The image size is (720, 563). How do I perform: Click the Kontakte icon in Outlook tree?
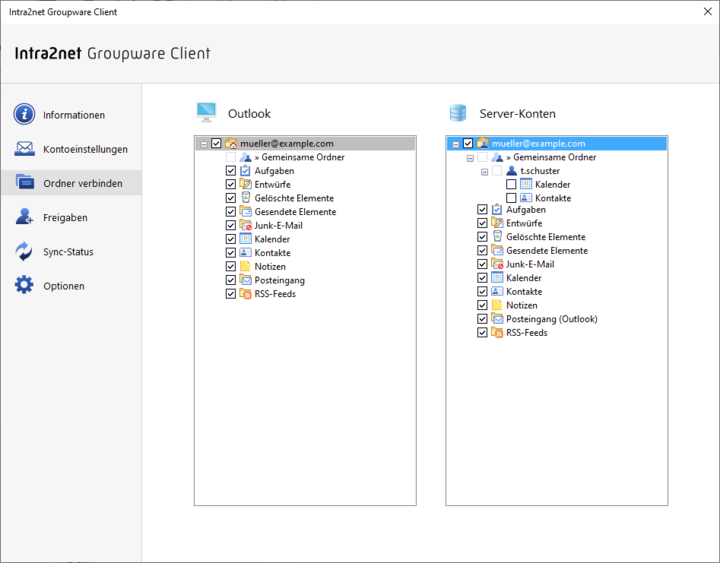click(246, 253)
